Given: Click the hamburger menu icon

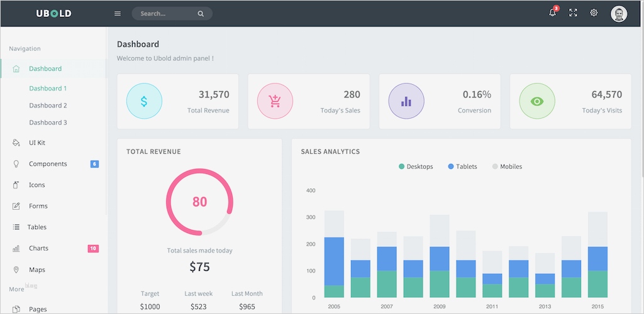Looking at the screenshot, I should (x=118, y=14).
